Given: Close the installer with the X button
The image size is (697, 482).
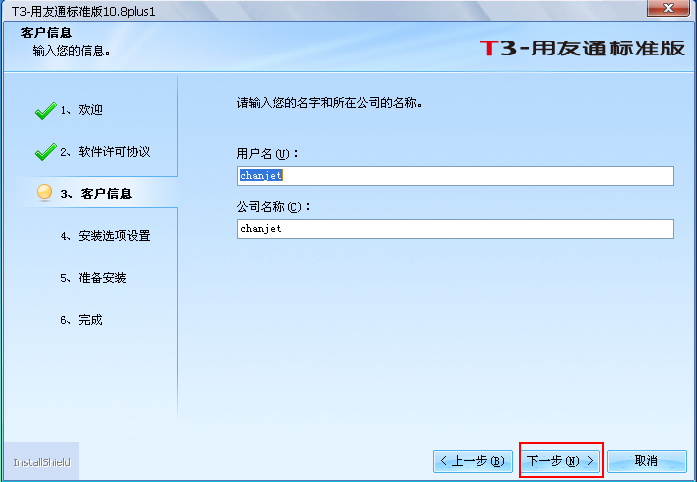Looking at the screenshot, I should [668, 8].
